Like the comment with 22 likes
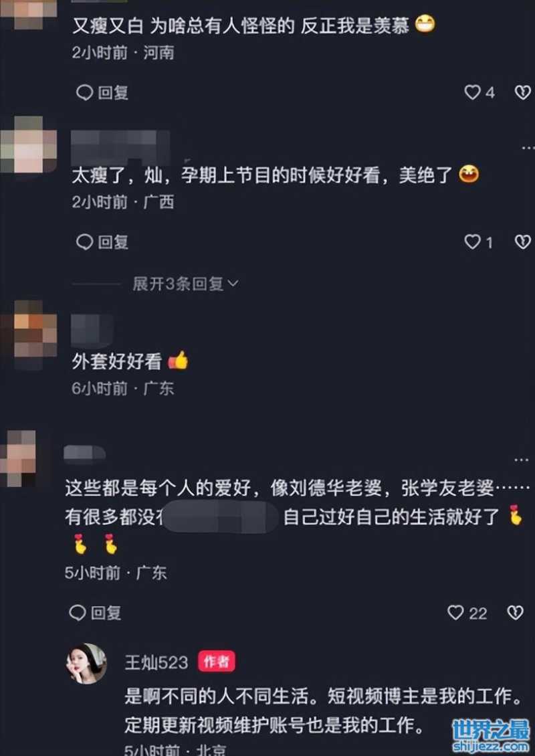This screenshot has width=535, height=756. click(455, 612)
